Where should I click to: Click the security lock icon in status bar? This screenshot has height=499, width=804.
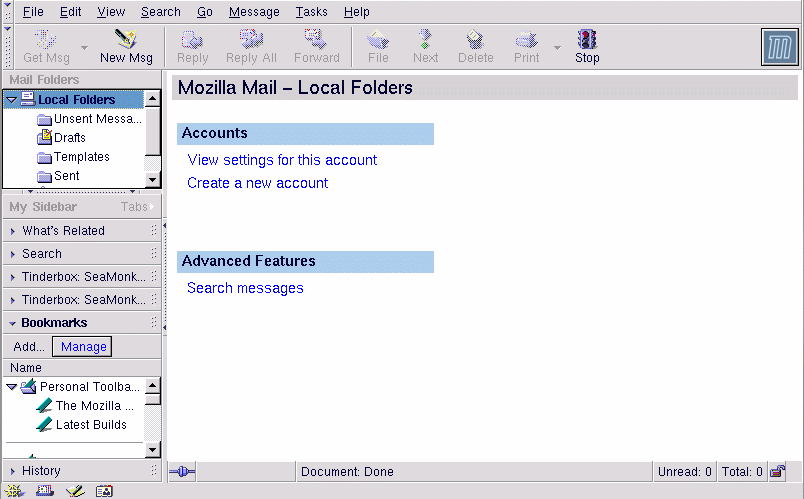777,471
